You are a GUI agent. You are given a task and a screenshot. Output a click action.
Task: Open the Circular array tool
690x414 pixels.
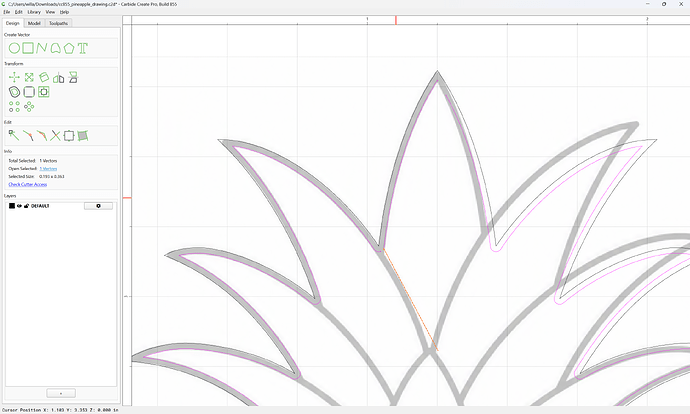[x=29, y=106]
